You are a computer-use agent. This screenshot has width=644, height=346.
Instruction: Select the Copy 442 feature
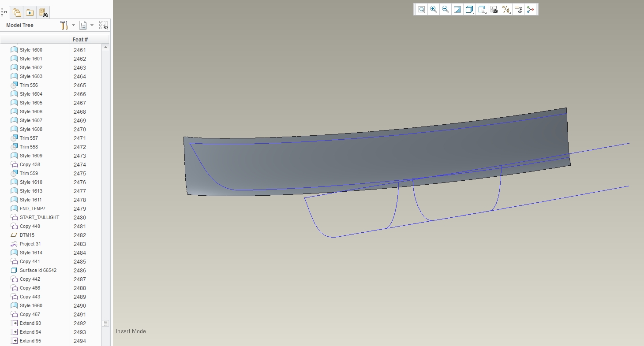point(30,279)
